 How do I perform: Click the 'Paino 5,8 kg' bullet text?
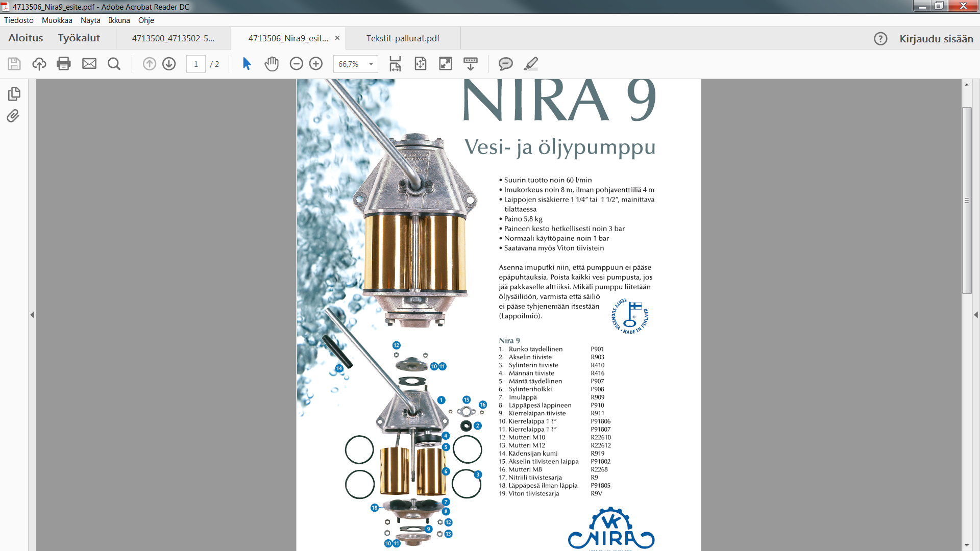[523, 219]
